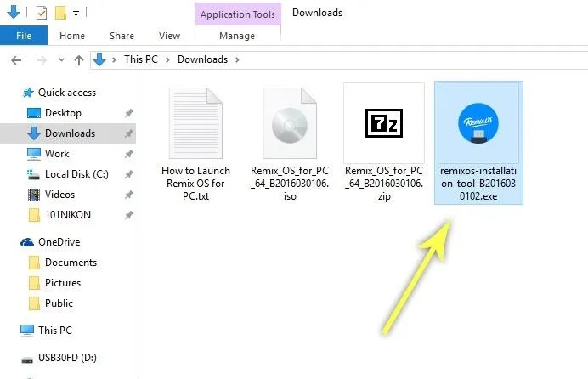Click the This PC monitor icon in navigation pane
The width and height of the screenshot is (588, 379).
pyautogui.click(x=27, y=331)
